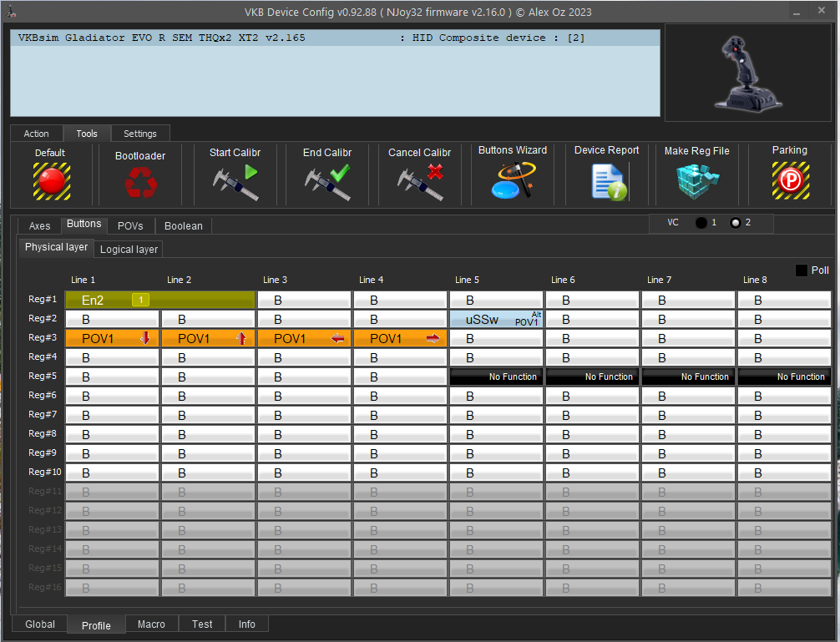Open the Logical layer tab
Screen dimensions: 840x642
(x=129, y=249)
